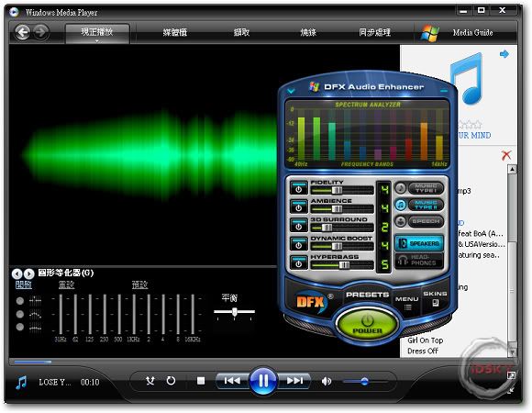Screen dimensions: 532x413
Task: Skip to the next track
Action: [294, 381]
